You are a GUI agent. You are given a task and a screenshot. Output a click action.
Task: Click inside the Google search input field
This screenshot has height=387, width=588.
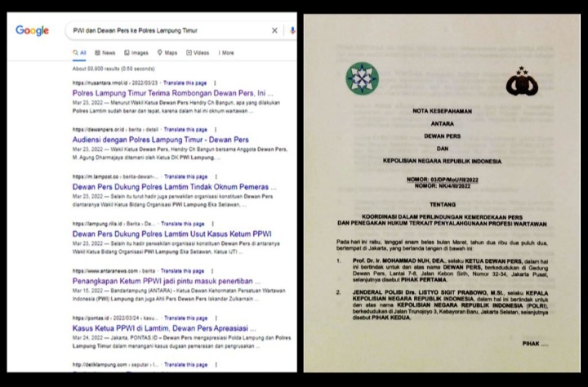163,30
